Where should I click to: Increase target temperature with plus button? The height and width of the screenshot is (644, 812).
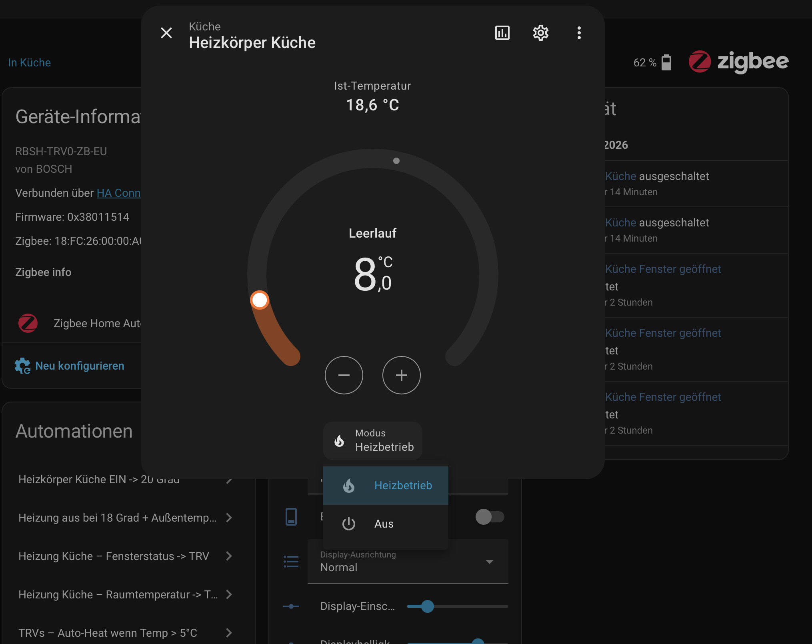(x=401, y=375)
